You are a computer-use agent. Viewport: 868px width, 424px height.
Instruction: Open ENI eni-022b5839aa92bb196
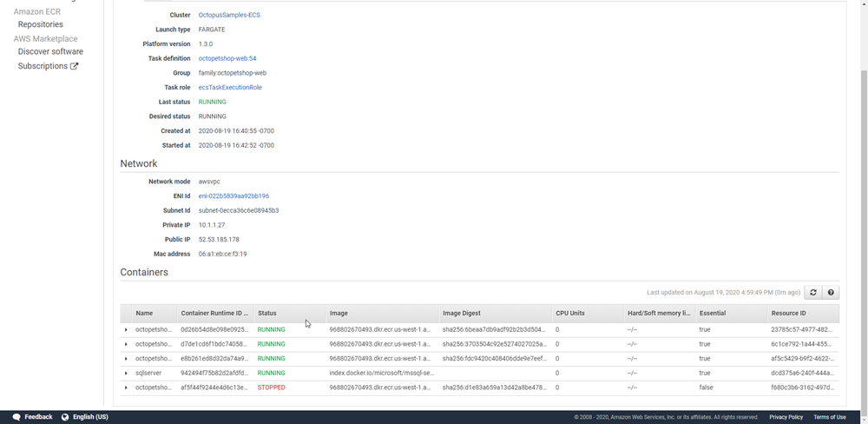tap(233, 195)
